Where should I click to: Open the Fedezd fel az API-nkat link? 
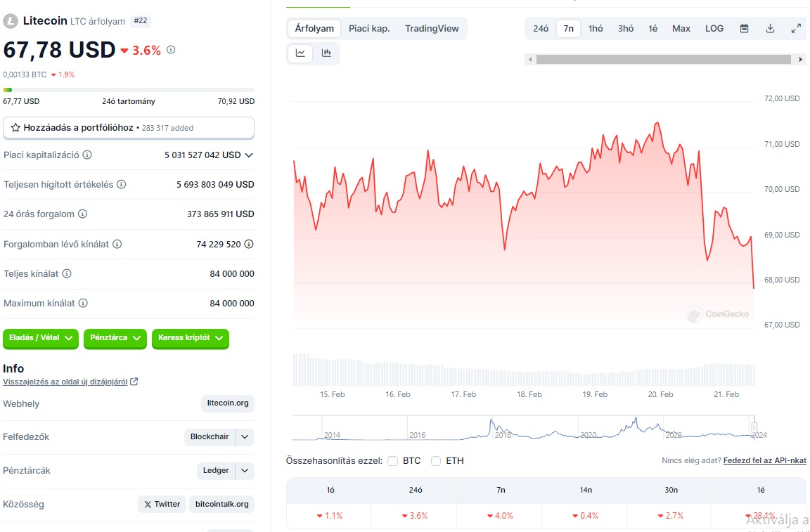pyautogui.click(x=764, y=460)
